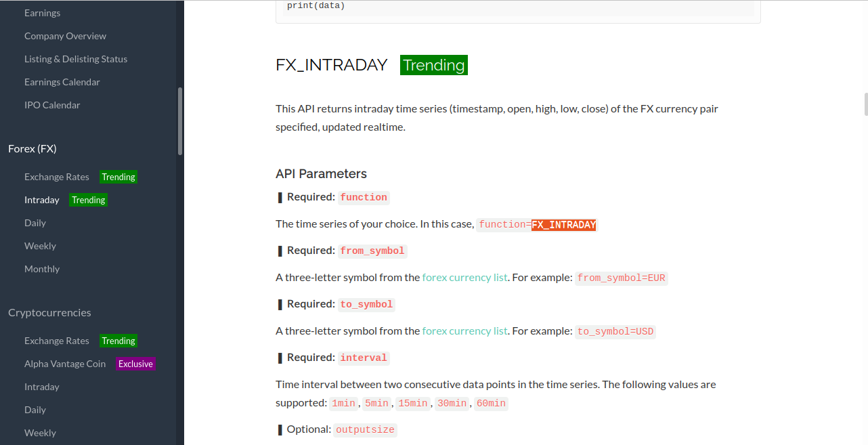Select Monthly under Forex (FX)
Viewport: 868px width, 445px height.
[x=42, y=269]
